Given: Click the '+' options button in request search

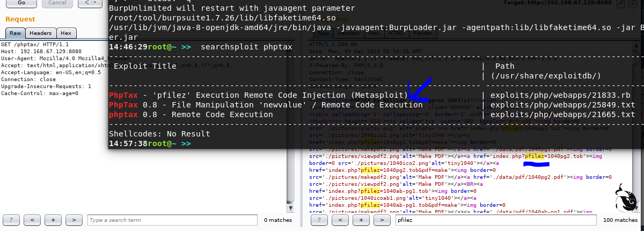Looking at the screenshot, I should tap(53, 220).
